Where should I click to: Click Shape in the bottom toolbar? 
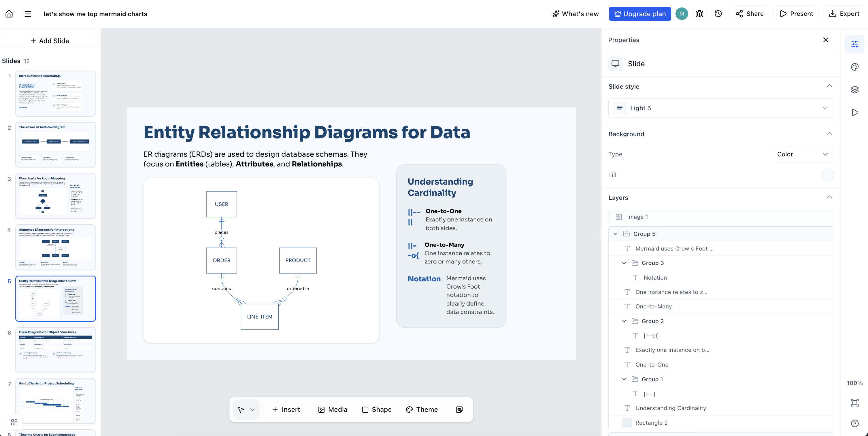[x=377, y=410]
